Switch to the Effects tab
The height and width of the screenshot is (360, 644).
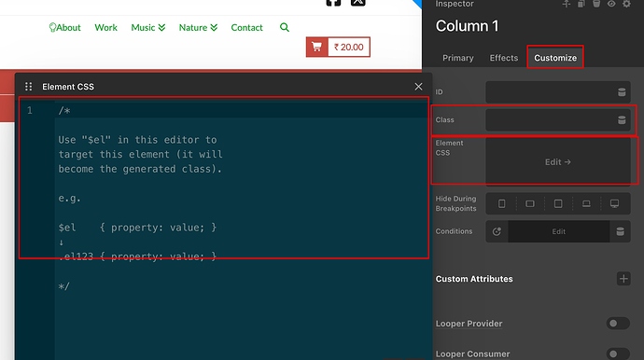point(504,58)
